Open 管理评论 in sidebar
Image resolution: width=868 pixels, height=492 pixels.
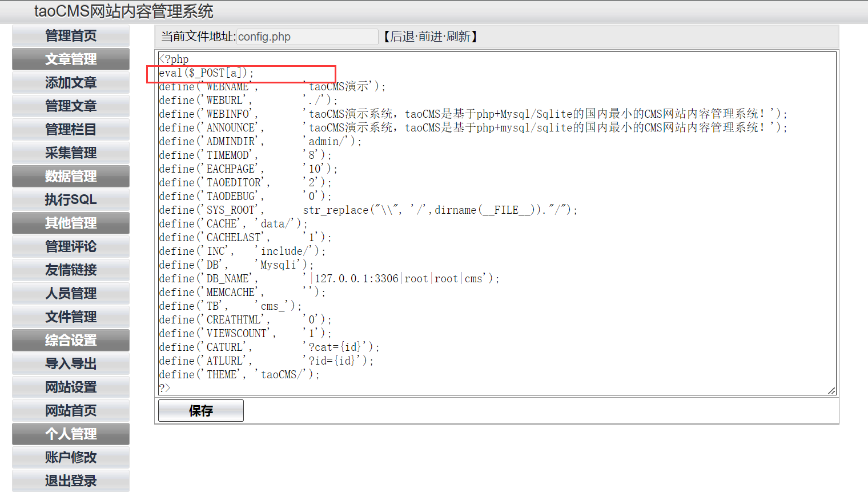[x=71, y=247]
